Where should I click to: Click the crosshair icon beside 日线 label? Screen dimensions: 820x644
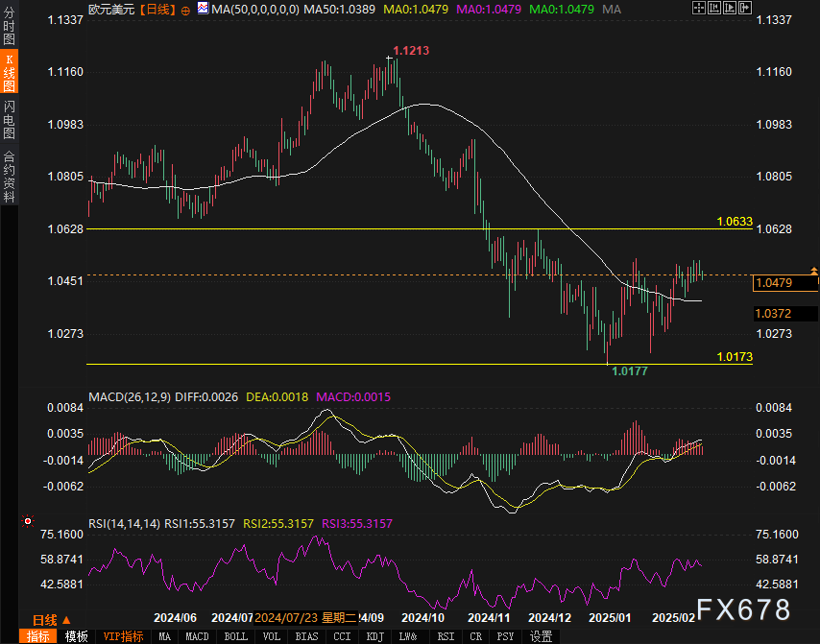185,9
